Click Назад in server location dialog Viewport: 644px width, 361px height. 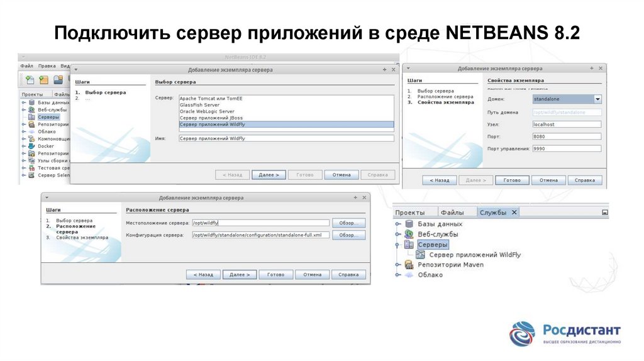coord(203,274)
